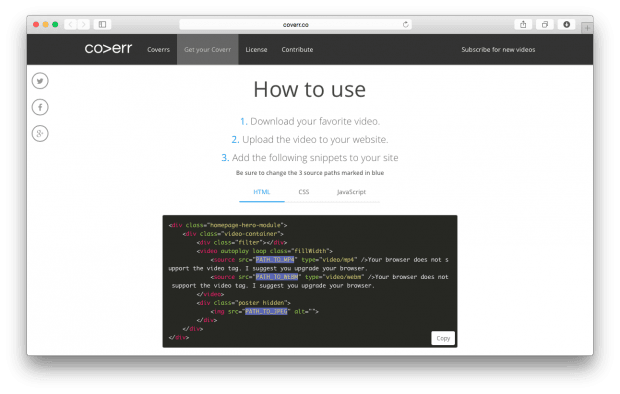The height and width of the screenshot is (394, 620).
Task: Open Subscribe for new videos
Action: [498, 49]
